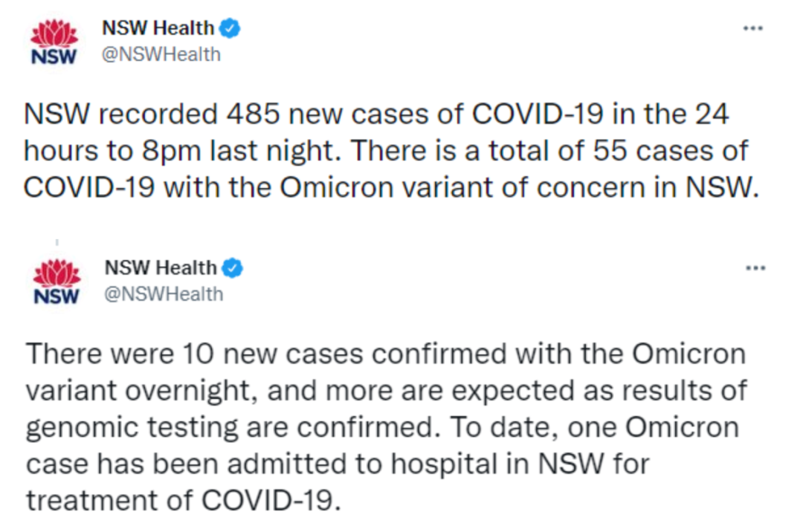Click the blue verified badge in the second tweet
Viewport: 803px width, 532px height.
tap(233, 268)
